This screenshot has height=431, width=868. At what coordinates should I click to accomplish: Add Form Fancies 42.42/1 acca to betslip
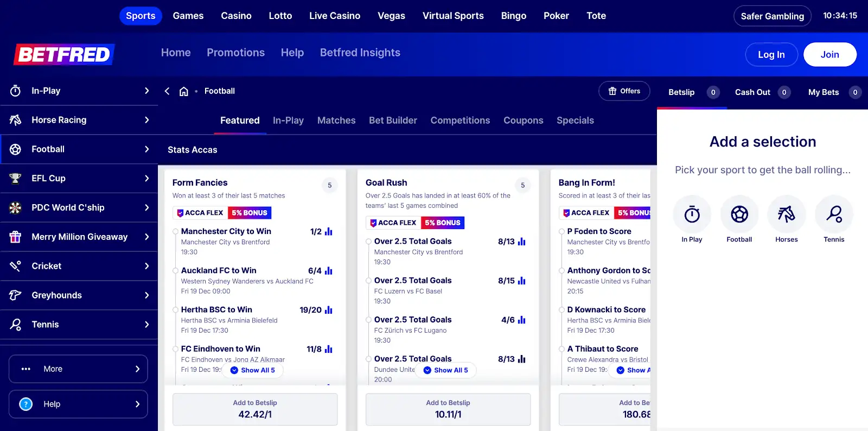(255, 409)
